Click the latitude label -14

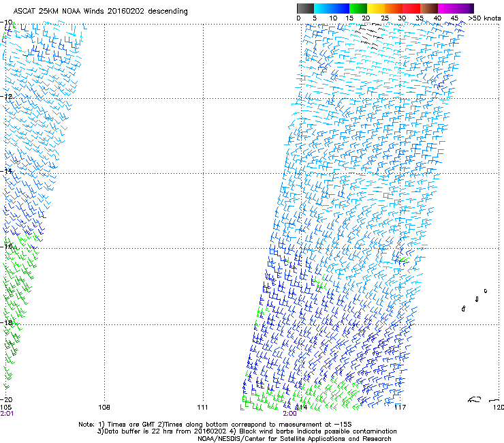click(6, 171)
